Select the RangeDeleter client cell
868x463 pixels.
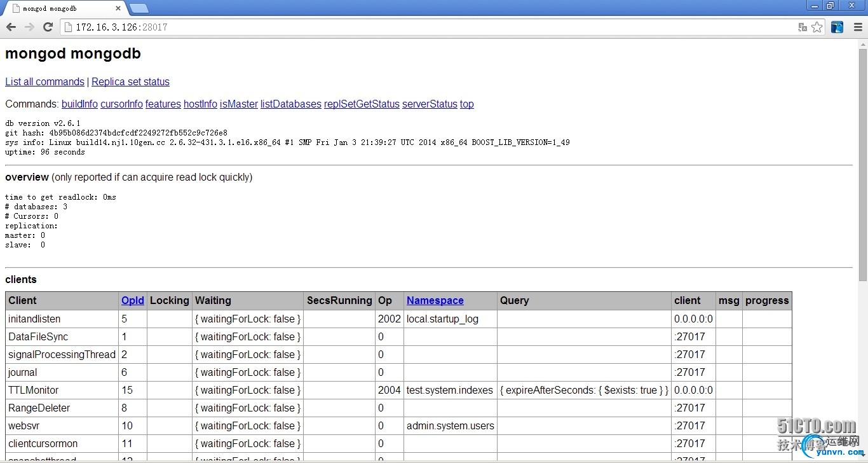62,408
